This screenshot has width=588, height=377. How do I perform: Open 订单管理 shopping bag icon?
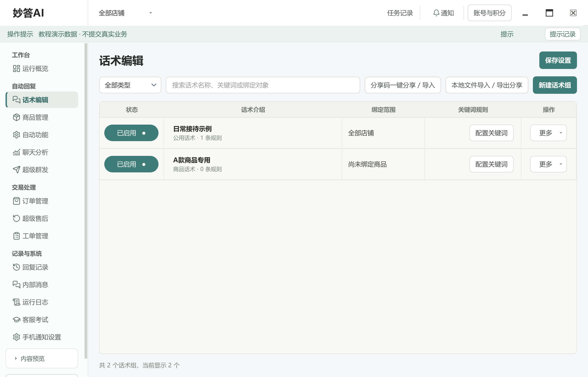pos(16,201)
